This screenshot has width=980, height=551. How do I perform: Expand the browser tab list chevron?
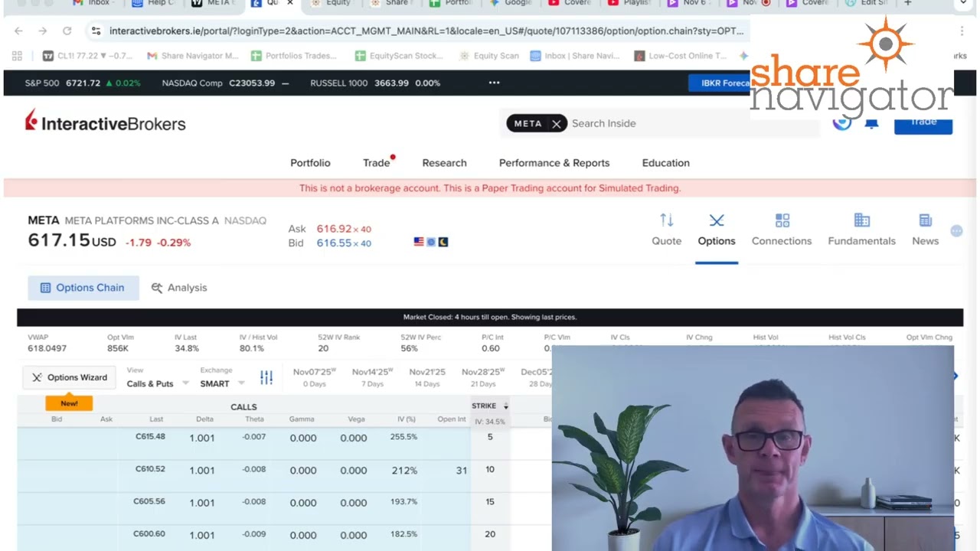coord(963,3)
